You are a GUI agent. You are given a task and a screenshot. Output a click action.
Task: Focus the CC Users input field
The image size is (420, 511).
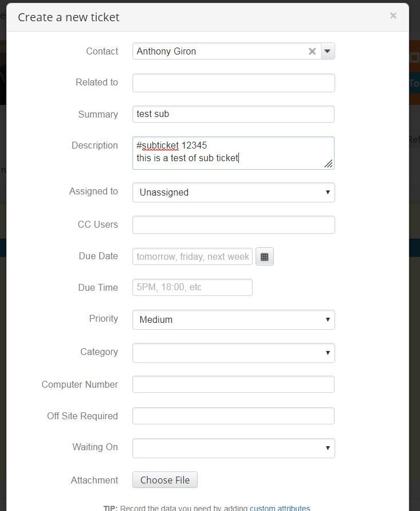[233, 224]
